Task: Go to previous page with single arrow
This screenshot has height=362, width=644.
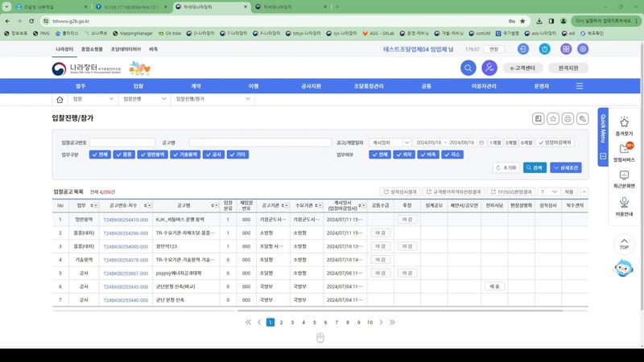Action: [259, 323]
